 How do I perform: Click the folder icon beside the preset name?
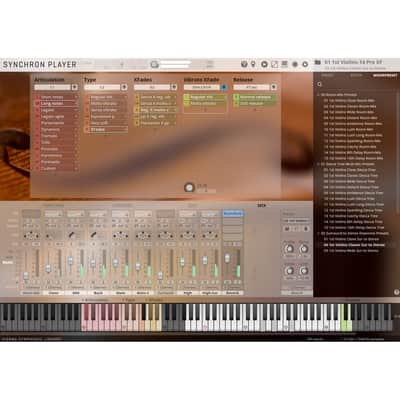pyautogui.click(x=318, y=62)
